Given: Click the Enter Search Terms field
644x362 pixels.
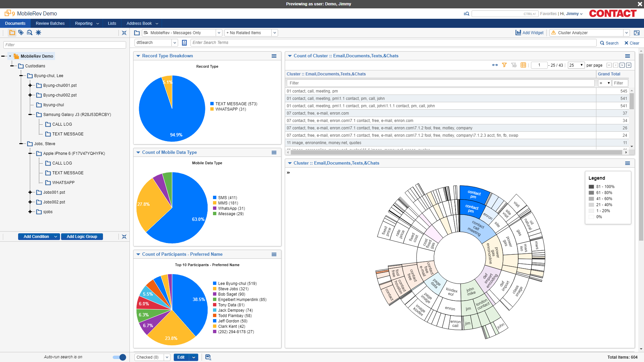Looking at the screenshot, I should 392,43.
